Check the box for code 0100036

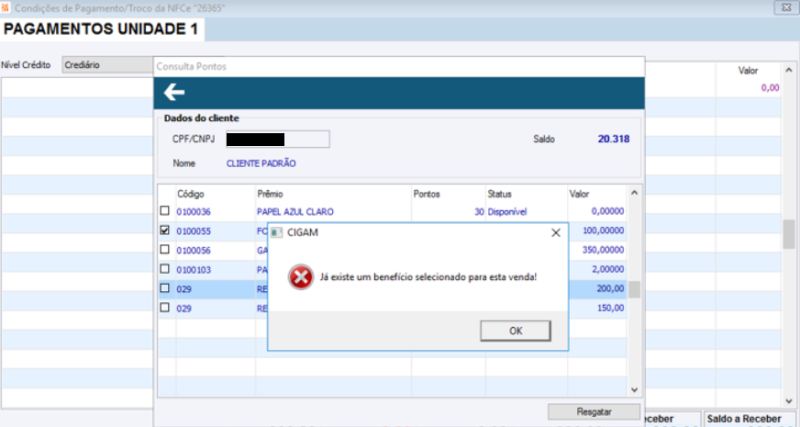[x=165, y=210]
